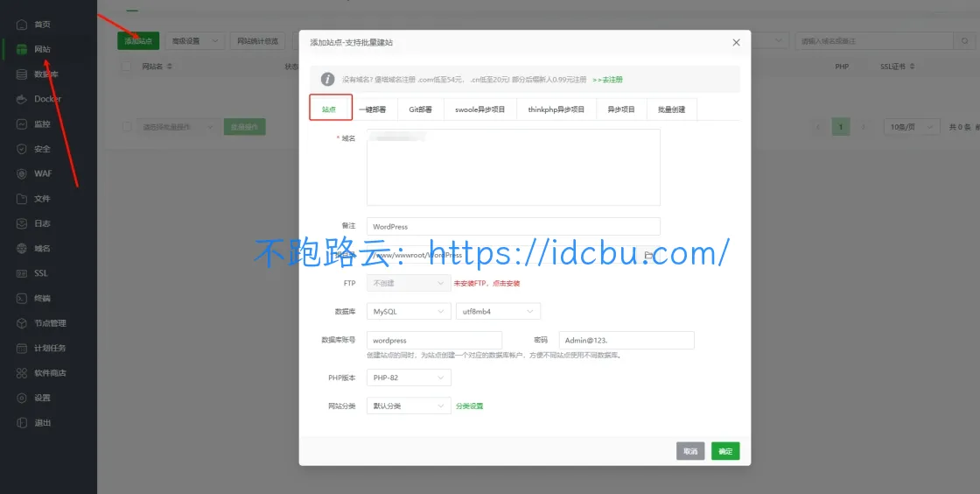
Task: Close the 添加站点 dialog
Action: pyautogui.click(x=736, y=43)
